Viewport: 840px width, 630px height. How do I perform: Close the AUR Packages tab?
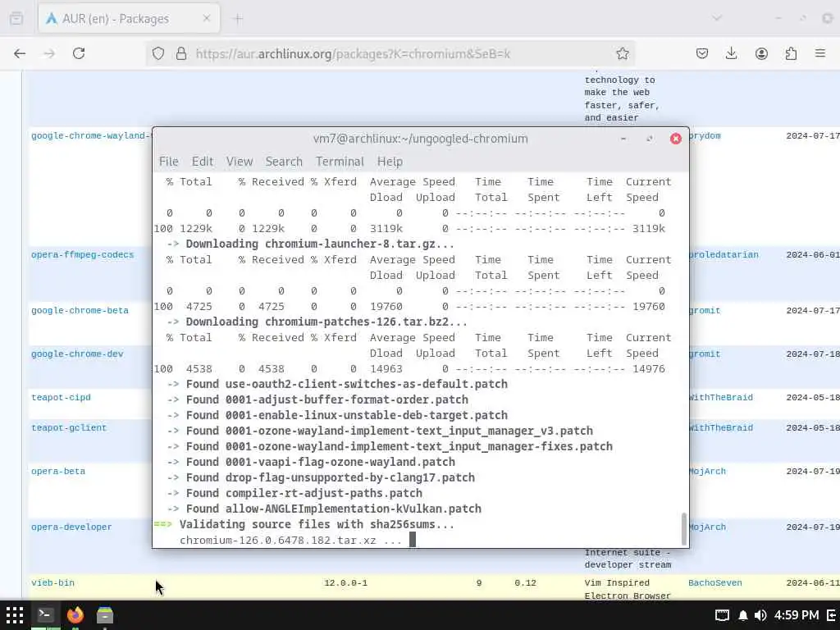point(207,18)
